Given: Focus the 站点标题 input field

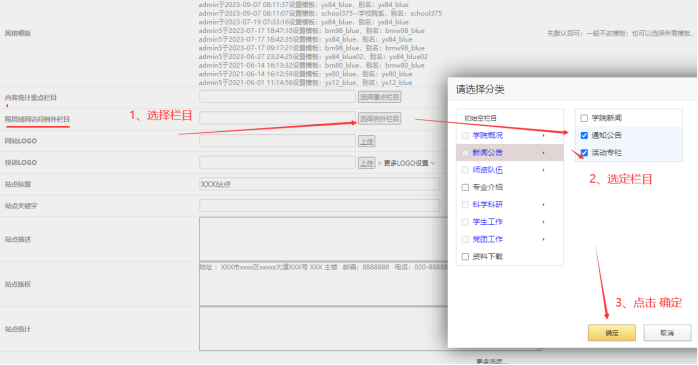Looking at the screenshot, I should (x=320, y=184).
